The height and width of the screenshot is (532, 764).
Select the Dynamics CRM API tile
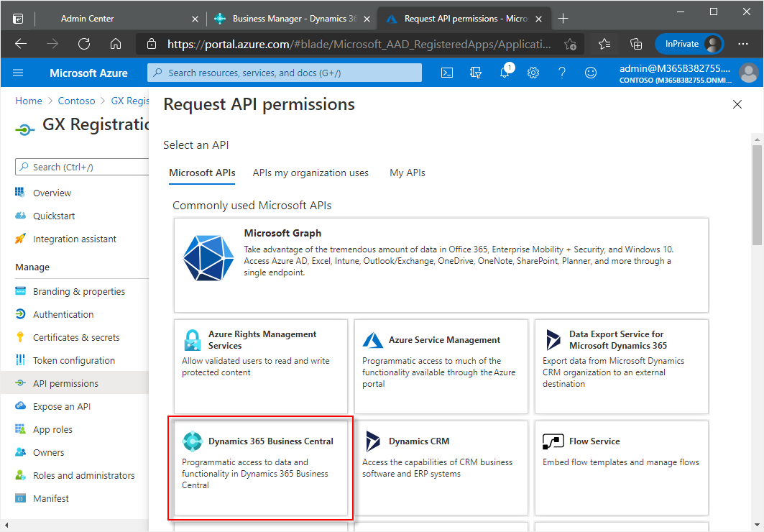[x=441, y=467]
